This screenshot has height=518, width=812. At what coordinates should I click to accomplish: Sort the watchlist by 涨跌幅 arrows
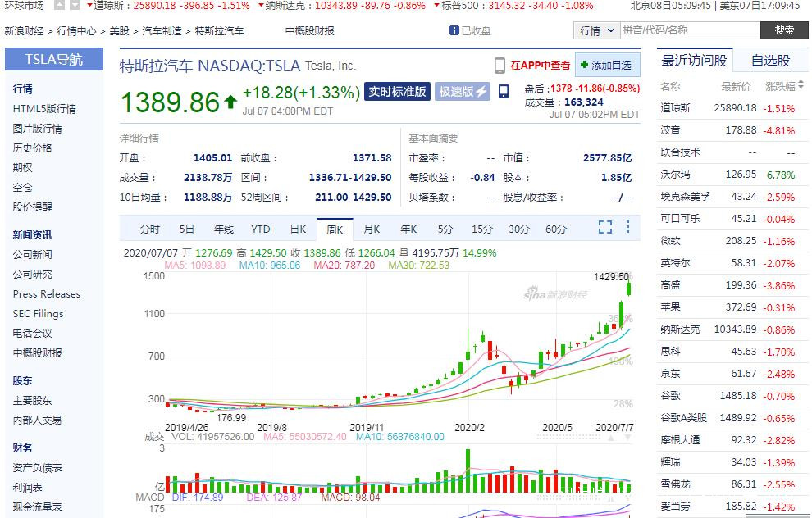pos(801,84)
